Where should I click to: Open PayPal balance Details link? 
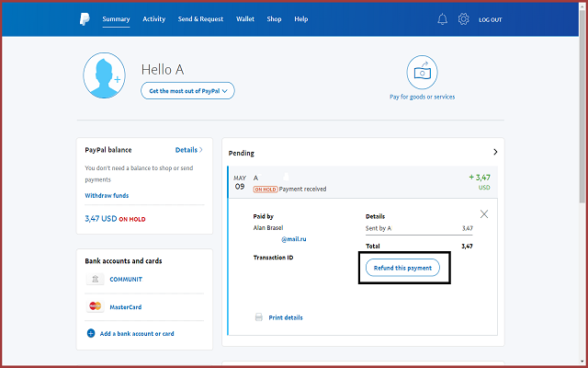188,149
